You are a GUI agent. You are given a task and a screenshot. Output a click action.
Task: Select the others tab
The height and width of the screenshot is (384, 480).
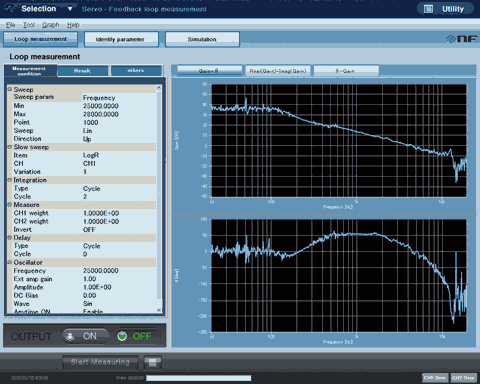136,71
